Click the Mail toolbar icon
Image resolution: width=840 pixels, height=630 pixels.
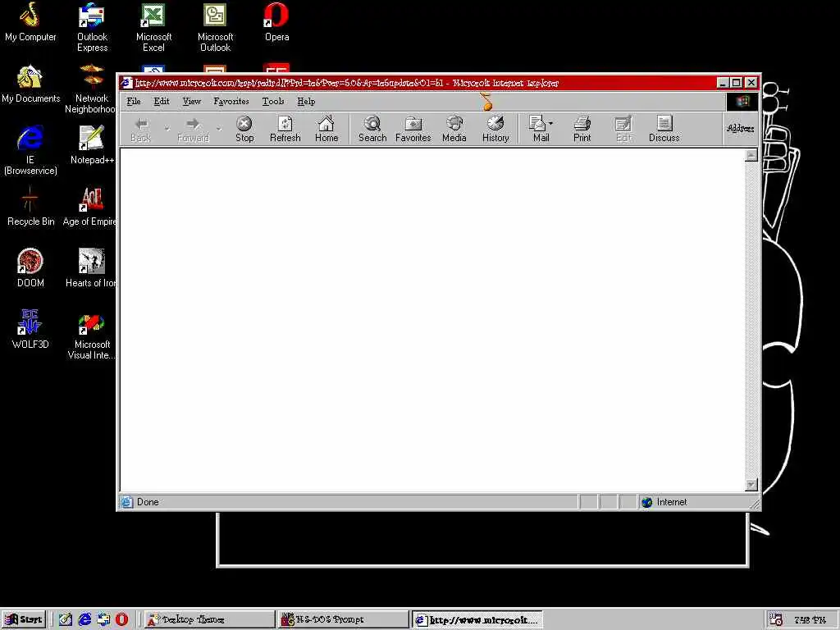pyautogui.click(x=538, y=130)
